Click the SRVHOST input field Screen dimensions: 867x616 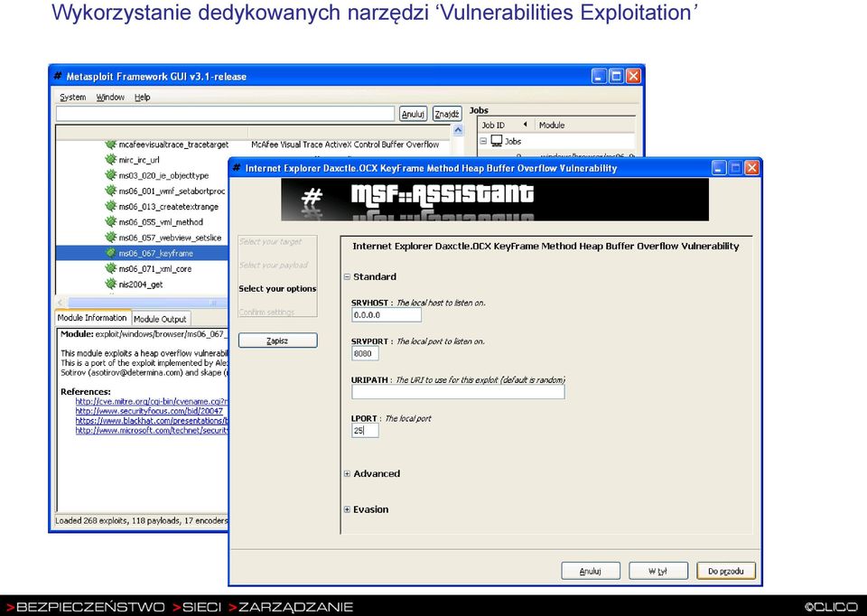point(387,315)
